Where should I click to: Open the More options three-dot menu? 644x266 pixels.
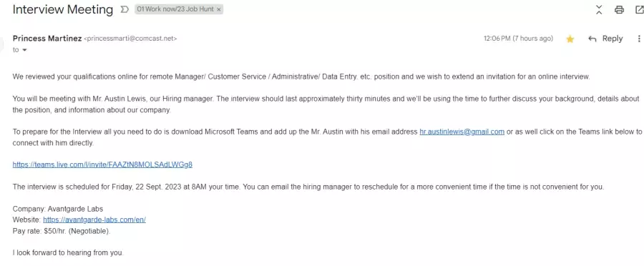click(639, 39)
